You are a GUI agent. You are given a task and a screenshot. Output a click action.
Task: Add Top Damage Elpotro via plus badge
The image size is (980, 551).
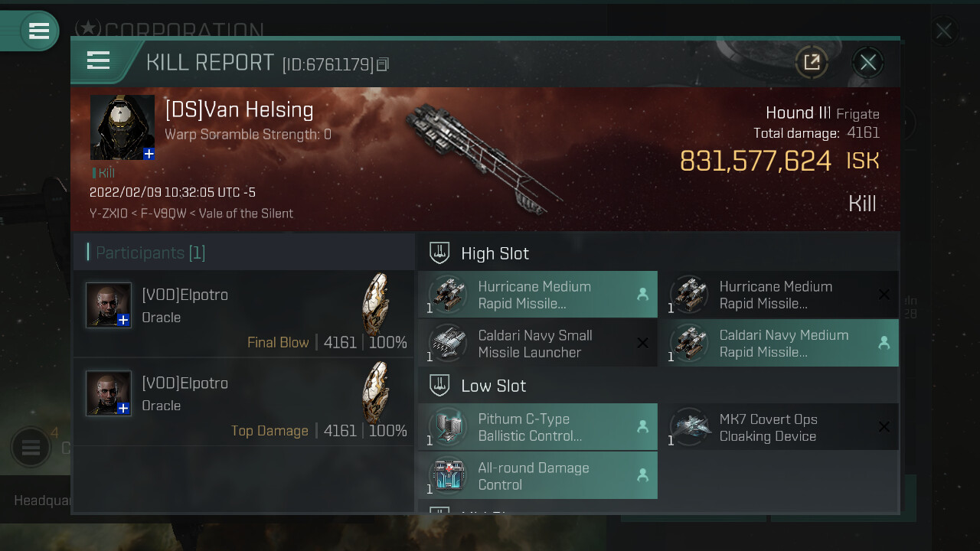pos(123,408)
